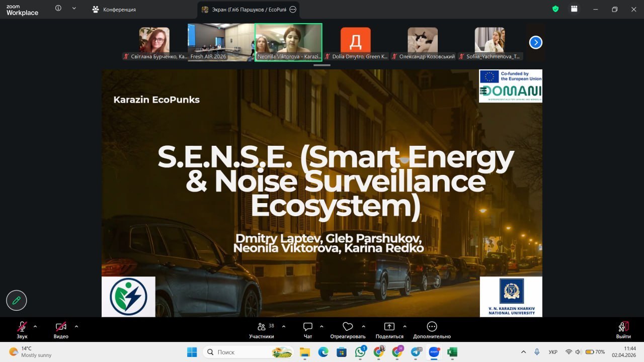The width and height of the screenshot is (644, 362).
Task: Turn on camera with Видео button
Action: [61, 327]
